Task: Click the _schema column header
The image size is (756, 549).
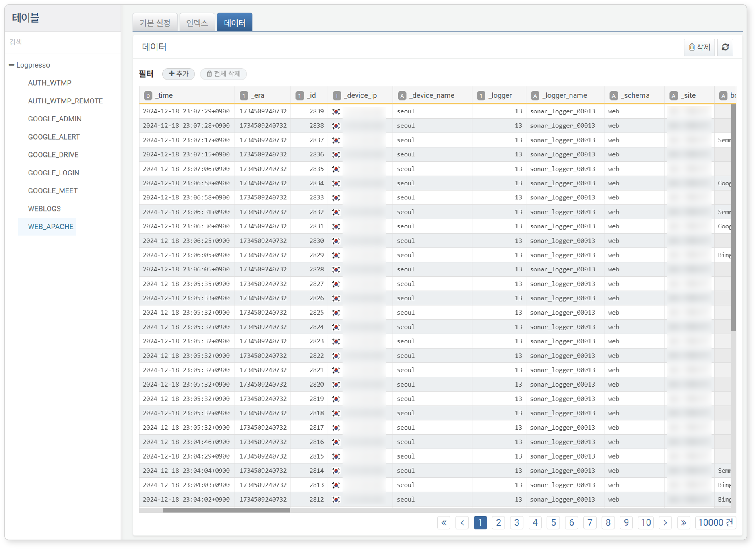Action: click(634, 95)
